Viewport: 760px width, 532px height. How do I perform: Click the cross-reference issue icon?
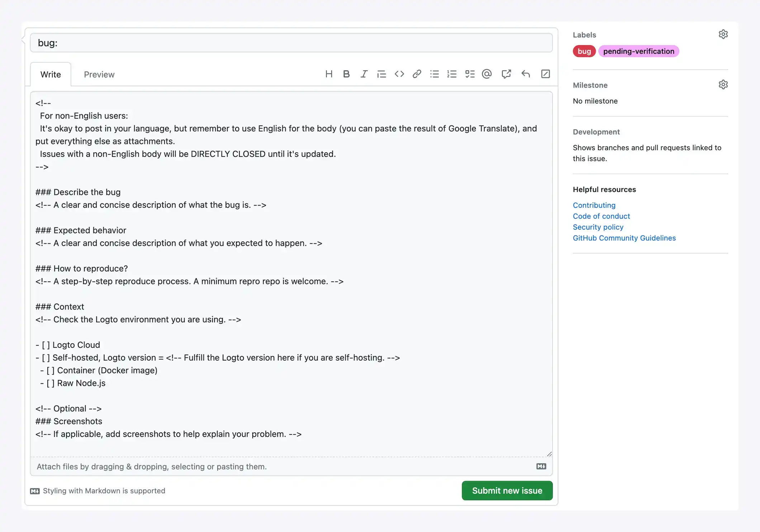click(506, 74)
